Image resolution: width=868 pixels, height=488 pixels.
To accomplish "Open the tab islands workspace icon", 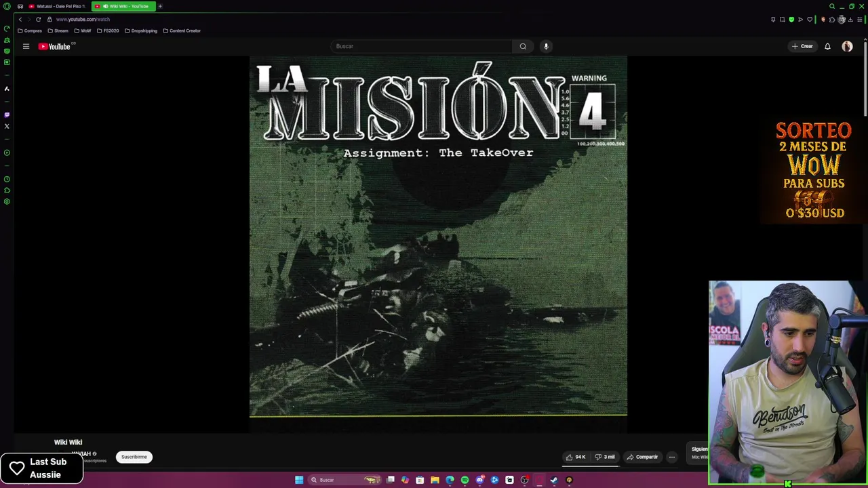I will click(x=20, y=6).
